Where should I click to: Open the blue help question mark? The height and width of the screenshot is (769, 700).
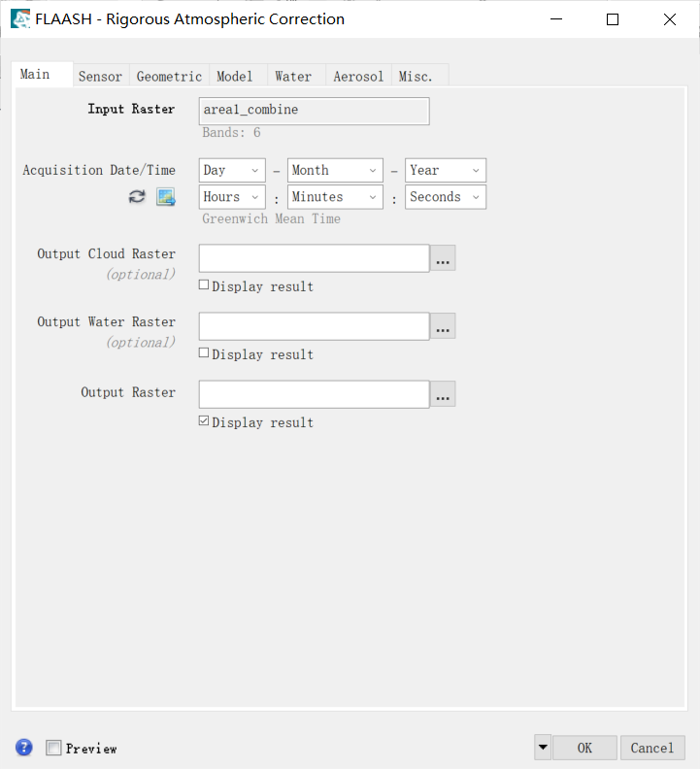[x=24, y=748]
